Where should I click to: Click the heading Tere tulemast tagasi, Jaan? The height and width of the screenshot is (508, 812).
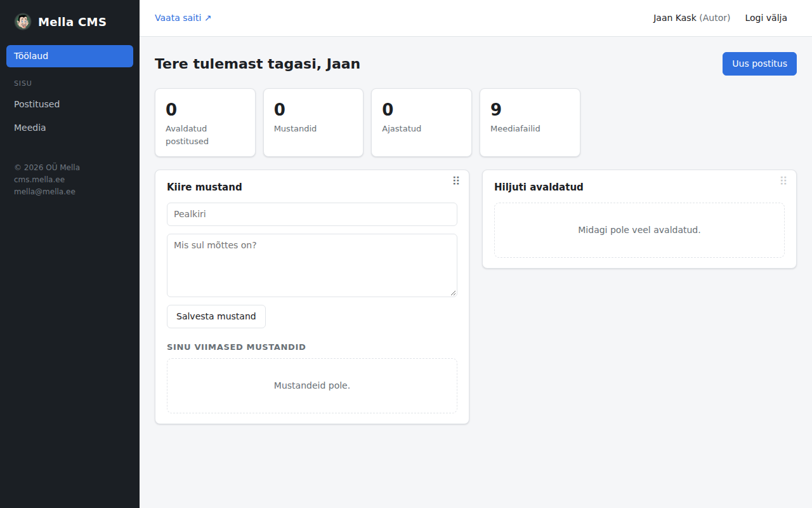(258, 63)
